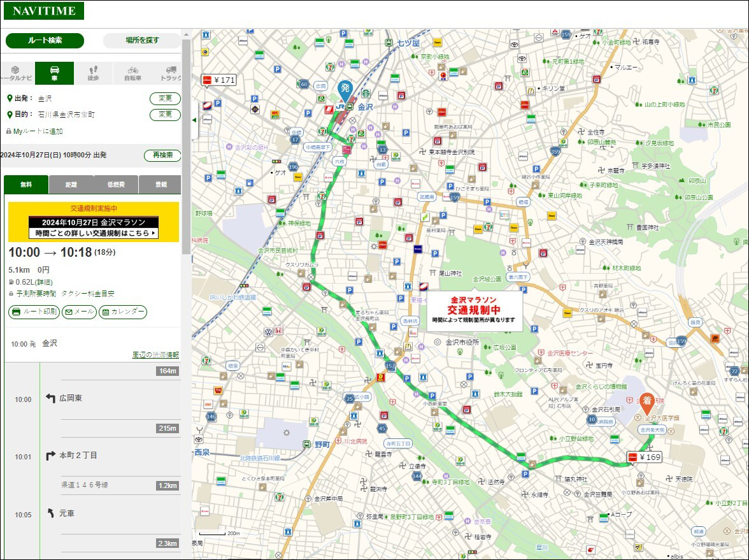Click the ¥171 gas station price marker

[219, 80]
